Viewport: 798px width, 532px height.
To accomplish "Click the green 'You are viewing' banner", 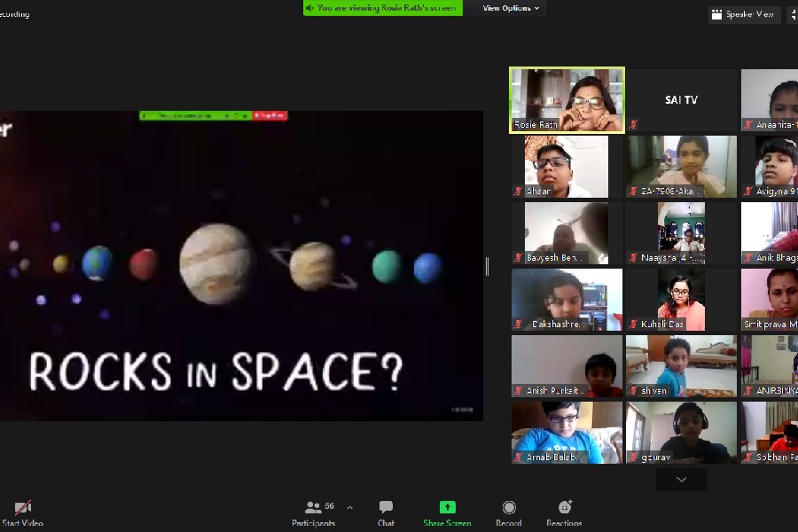I will click(x=381, y=8).
